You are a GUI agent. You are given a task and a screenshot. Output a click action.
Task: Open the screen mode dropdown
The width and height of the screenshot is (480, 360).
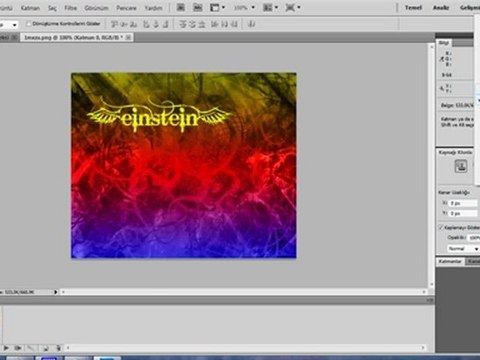click(x=293, y=7)
